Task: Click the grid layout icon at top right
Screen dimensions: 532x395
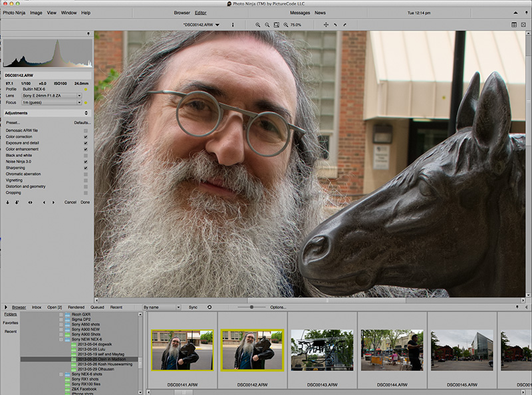Action: (514, 25)
